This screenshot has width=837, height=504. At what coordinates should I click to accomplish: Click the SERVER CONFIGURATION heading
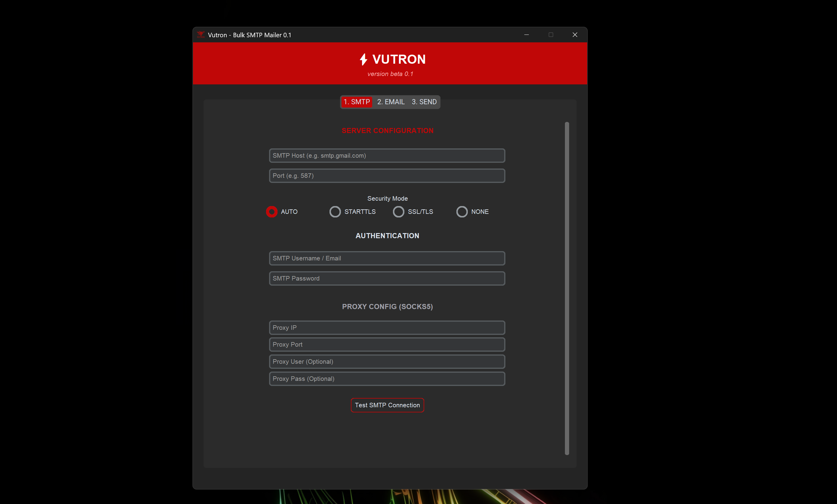[387, 131]
